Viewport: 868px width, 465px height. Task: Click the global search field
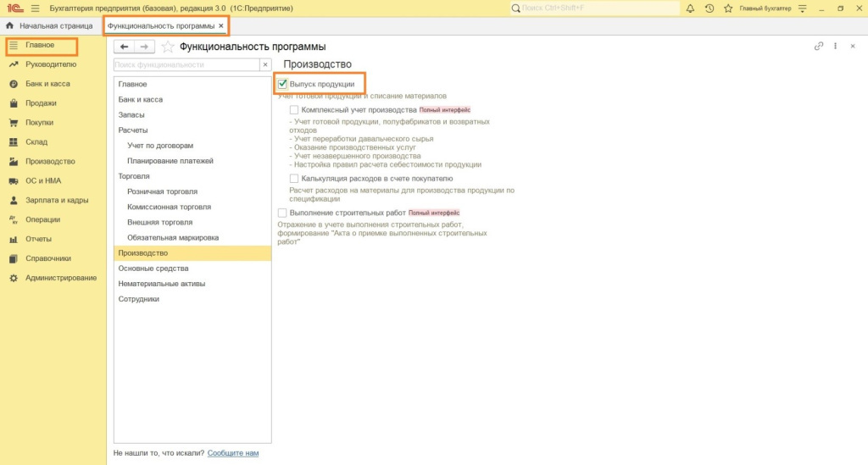pyautogui.click(x=593, y=8)
